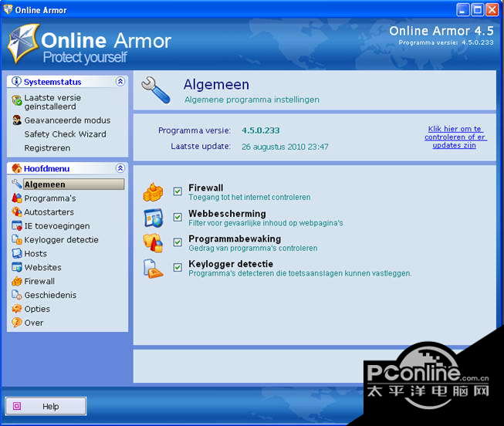Click the Systeemstatus info icon
The image size is (504, 426).
pyautogui.click(x=16, y=82)
